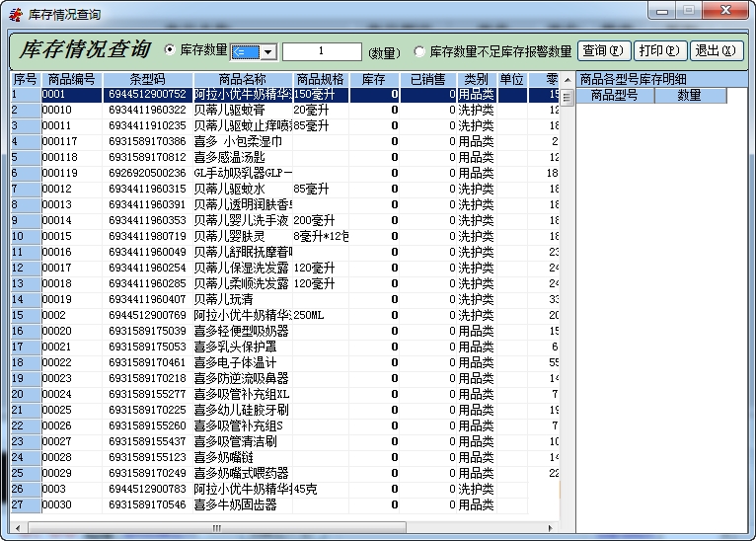Click the quantity input field
Image resolution: width=756 pixels, height=541 pixels.
tap(322, 51)
